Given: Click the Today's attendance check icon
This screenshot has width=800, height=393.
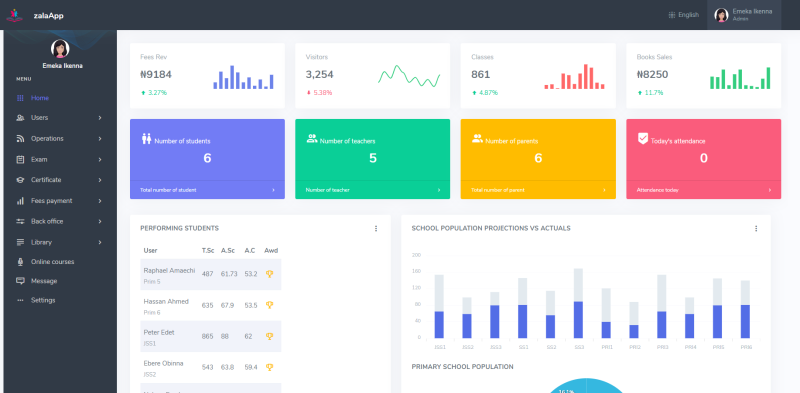Looking at the screenshot, I should tap(643, 138).
